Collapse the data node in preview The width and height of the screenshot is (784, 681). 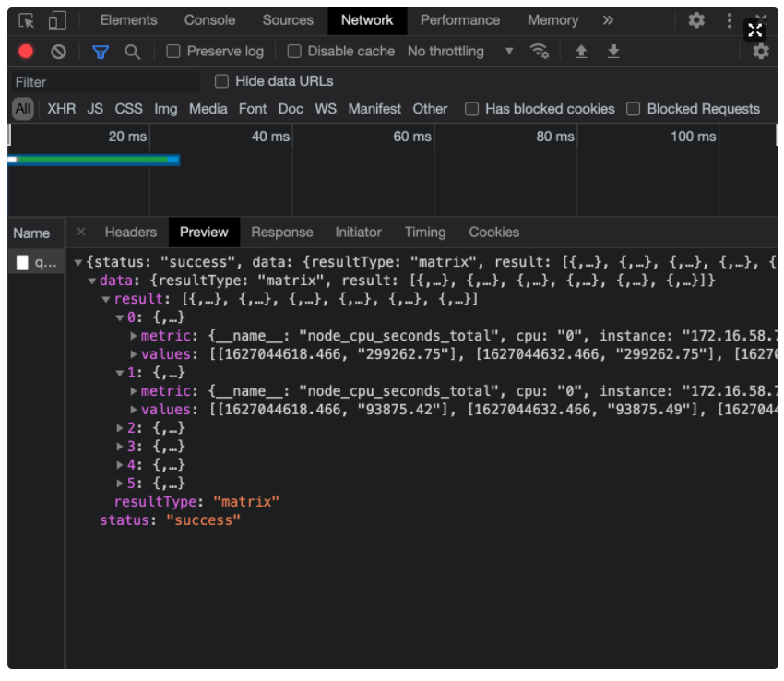pyautogui.click(x=92, y=281)
